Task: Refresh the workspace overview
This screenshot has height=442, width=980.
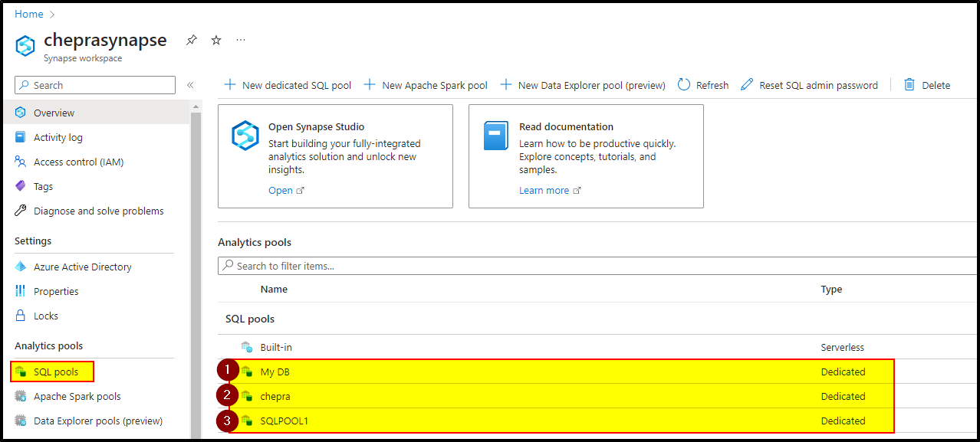Action: 703,85
